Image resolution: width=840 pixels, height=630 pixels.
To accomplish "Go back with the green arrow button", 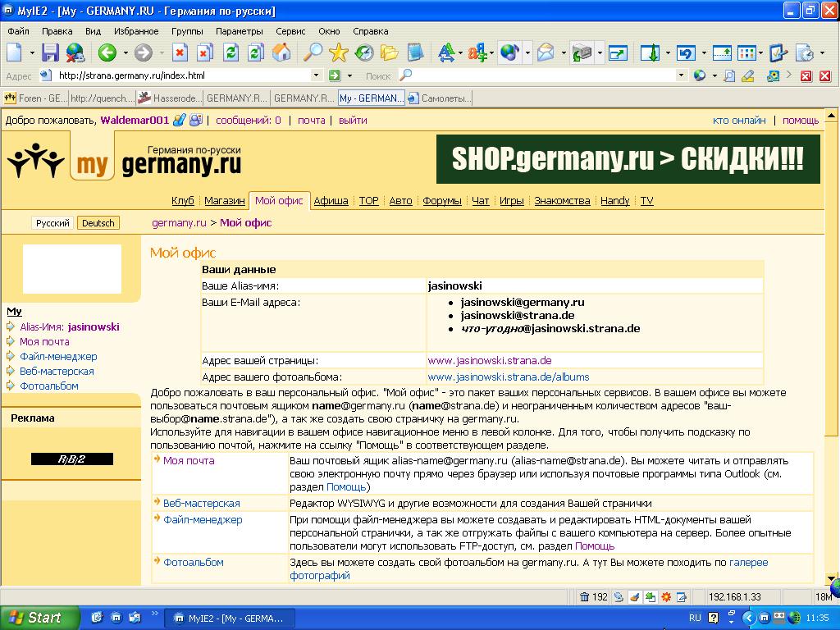I will pyautogui.click(x=107, y=52).
